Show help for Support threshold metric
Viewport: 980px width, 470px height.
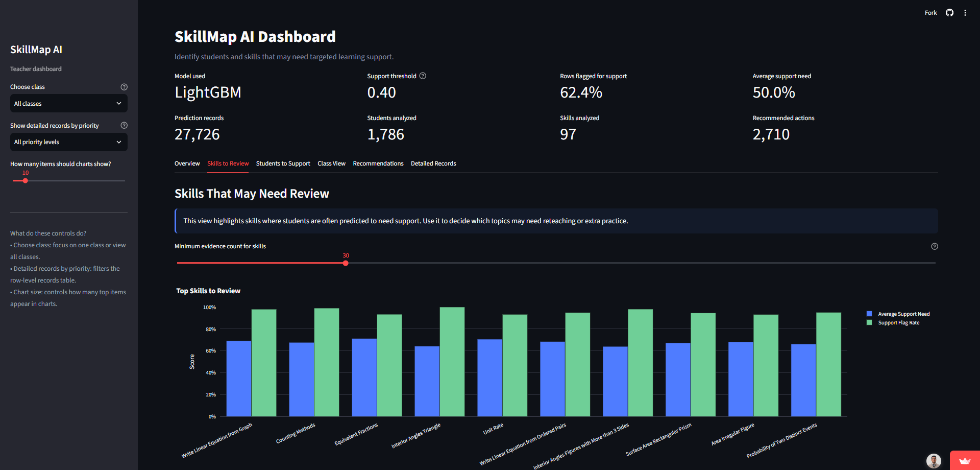tap(423, 76)
